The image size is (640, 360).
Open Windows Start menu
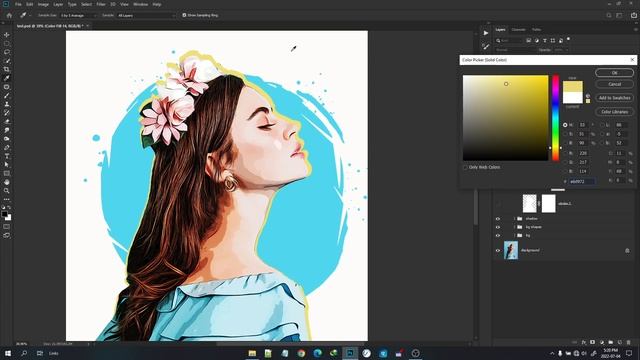click(x=8, y=353)
